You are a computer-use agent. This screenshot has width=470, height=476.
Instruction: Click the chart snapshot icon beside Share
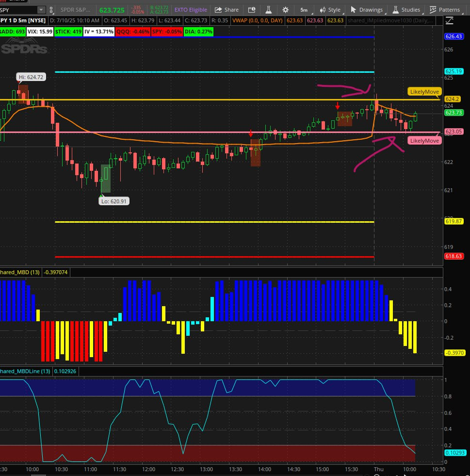tap(251, 10)
